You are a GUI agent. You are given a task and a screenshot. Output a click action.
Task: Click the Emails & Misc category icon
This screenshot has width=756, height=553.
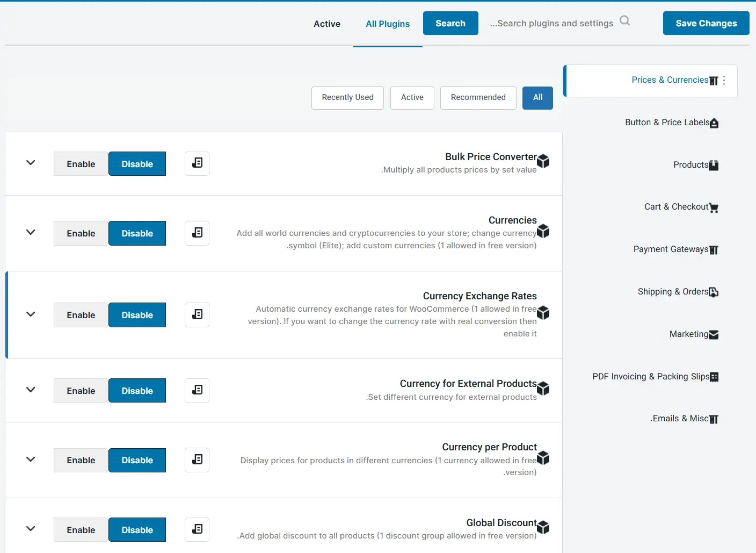tap(714, 419)
